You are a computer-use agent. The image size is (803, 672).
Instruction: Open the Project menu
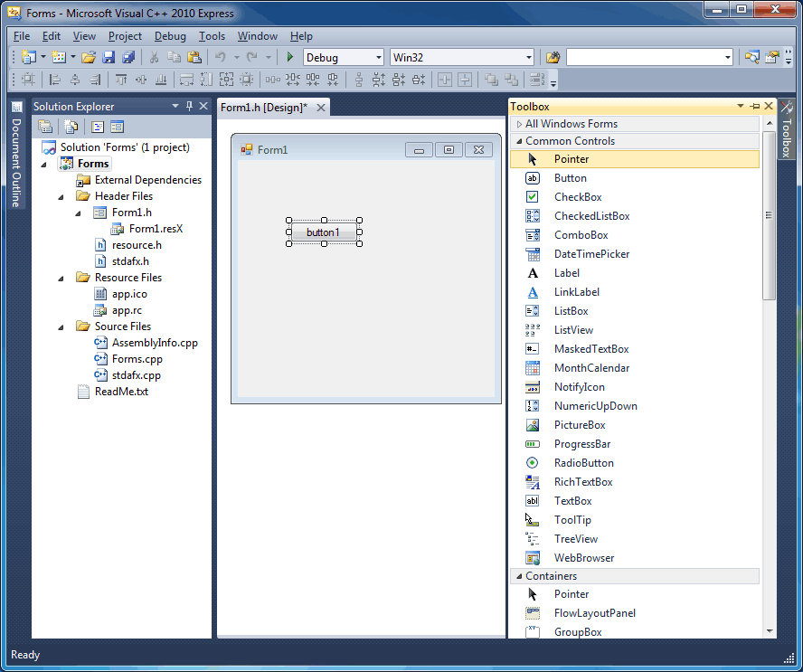pyautogui.click(x=125, y=36)
